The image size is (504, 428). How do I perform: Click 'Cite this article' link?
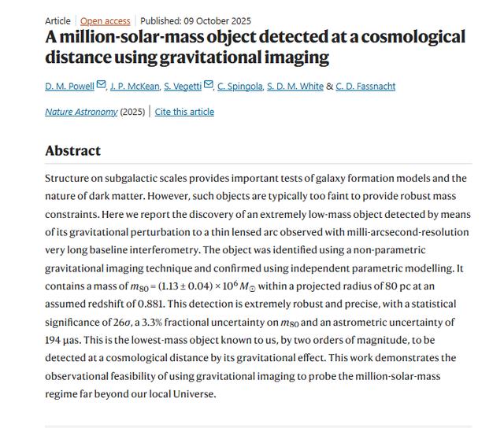[184, 112]
